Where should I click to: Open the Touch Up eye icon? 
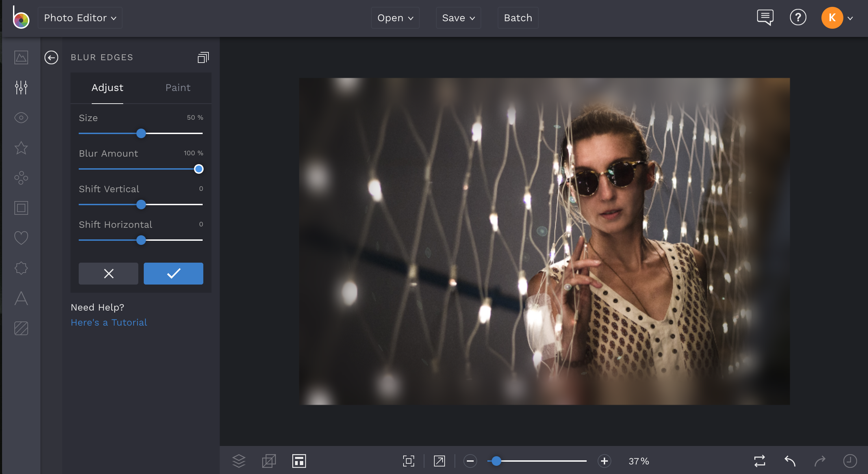tap(21, 118)
